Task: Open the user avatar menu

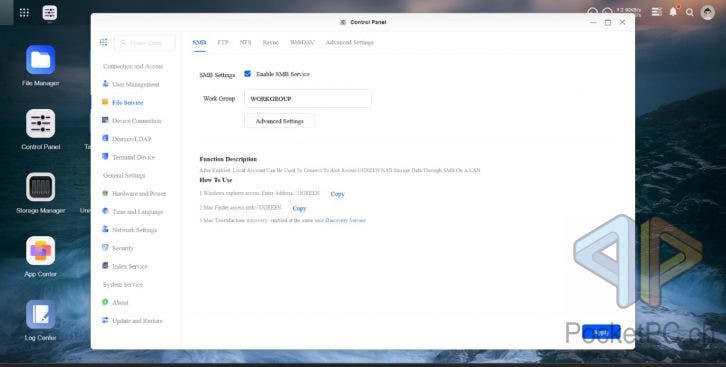Action: [707, 12]
